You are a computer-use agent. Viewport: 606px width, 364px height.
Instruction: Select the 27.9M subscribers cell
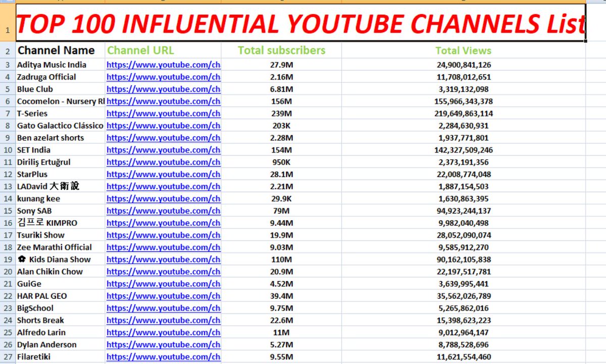tap(281, 65)
